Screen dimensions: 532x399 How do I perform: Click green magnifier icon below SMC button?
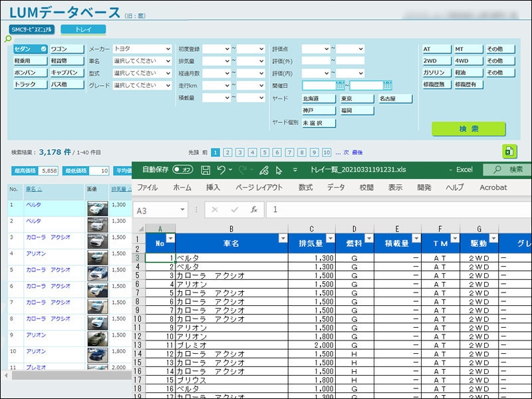8,39
